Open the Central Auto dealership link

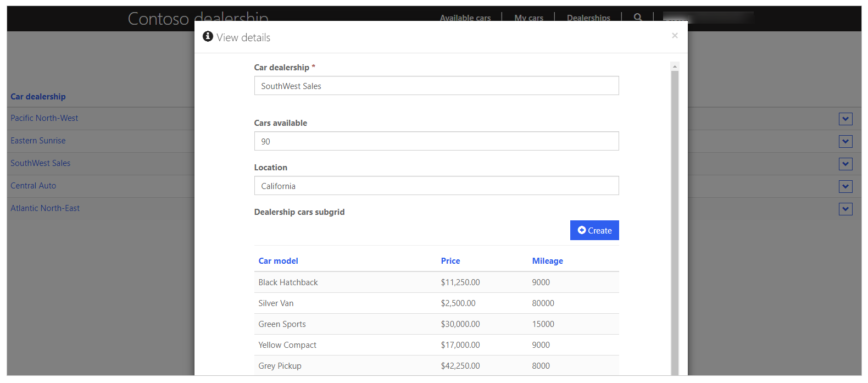[33, 186]
